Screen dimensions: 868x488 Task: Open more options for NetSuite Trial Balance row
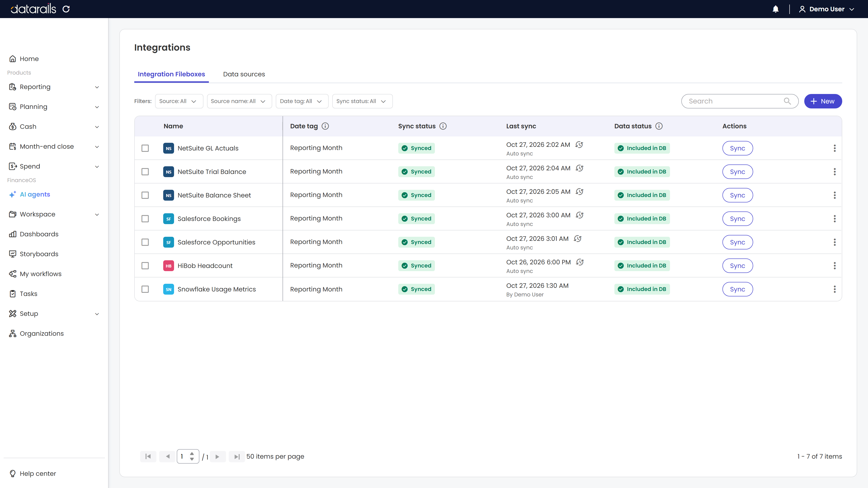pos(835,172)
